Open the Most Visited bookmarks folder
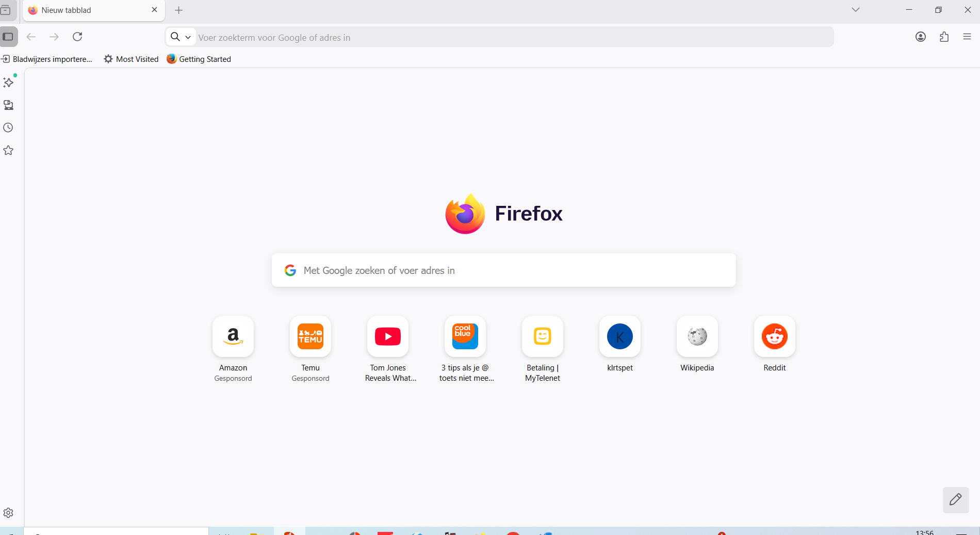 (x=132, y=59)
